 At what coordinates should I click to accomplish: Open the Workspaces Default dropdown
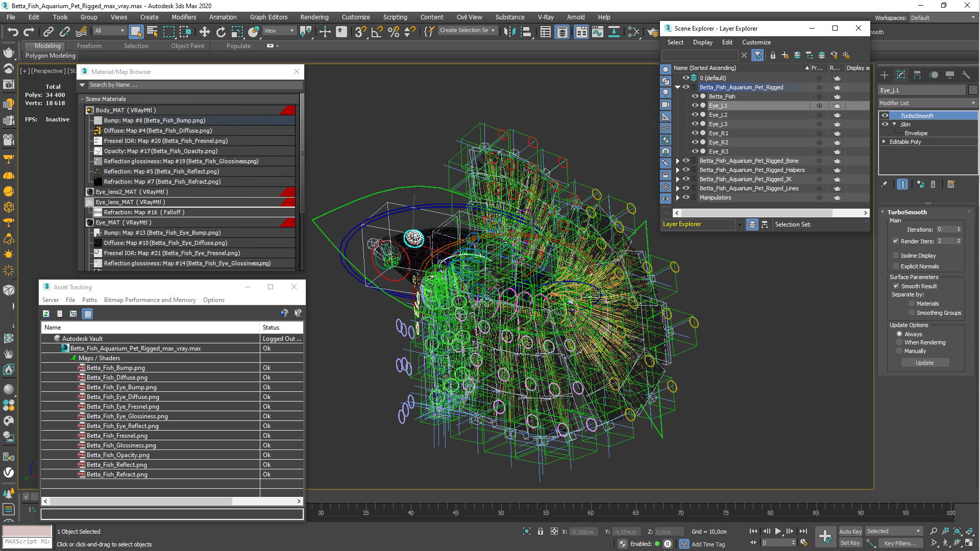[x=942, y=18]
